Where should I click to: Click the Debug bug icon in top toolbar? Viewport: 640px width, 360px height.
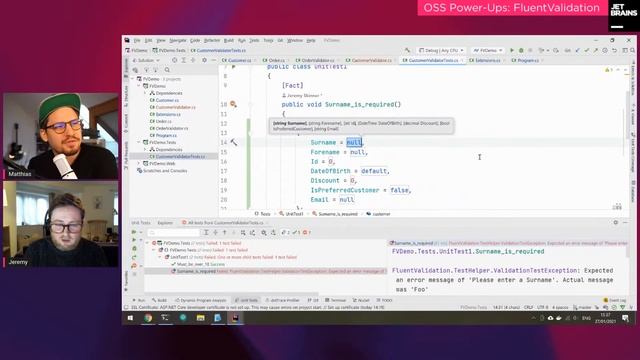pyautogui.click(x=521, y=50)
